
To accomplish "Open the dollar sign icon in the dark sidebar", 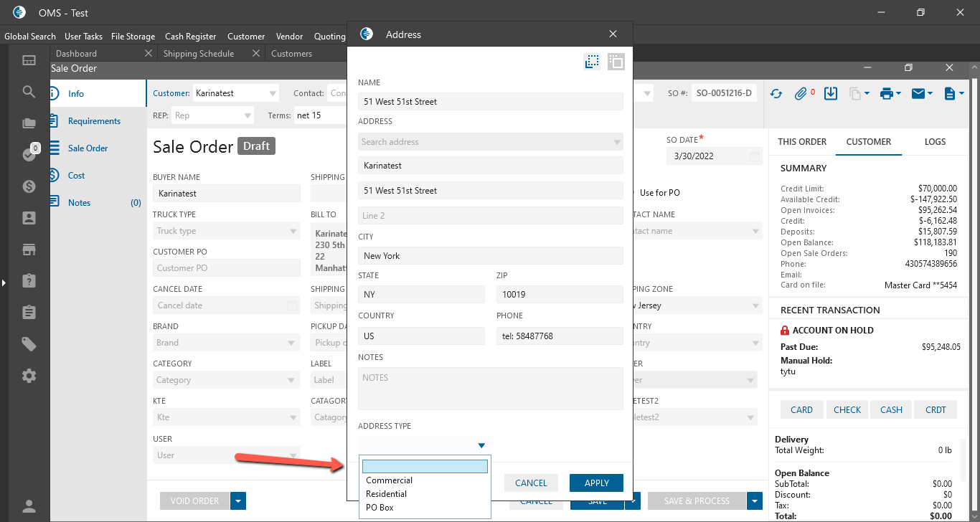I will click(29, 186).
